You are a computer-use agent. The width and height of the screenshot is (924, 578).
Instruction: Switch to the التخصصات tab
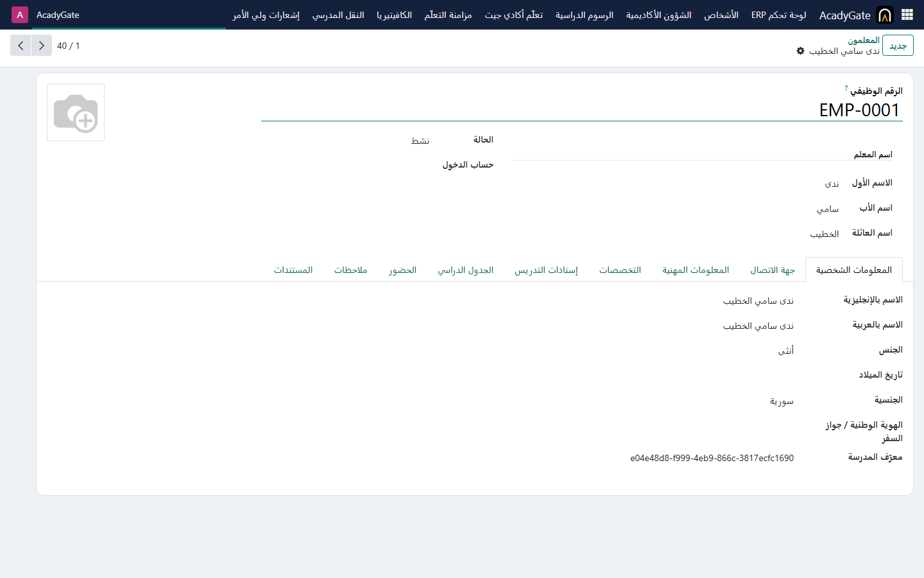pyautogui.click(x=620, y=270)
